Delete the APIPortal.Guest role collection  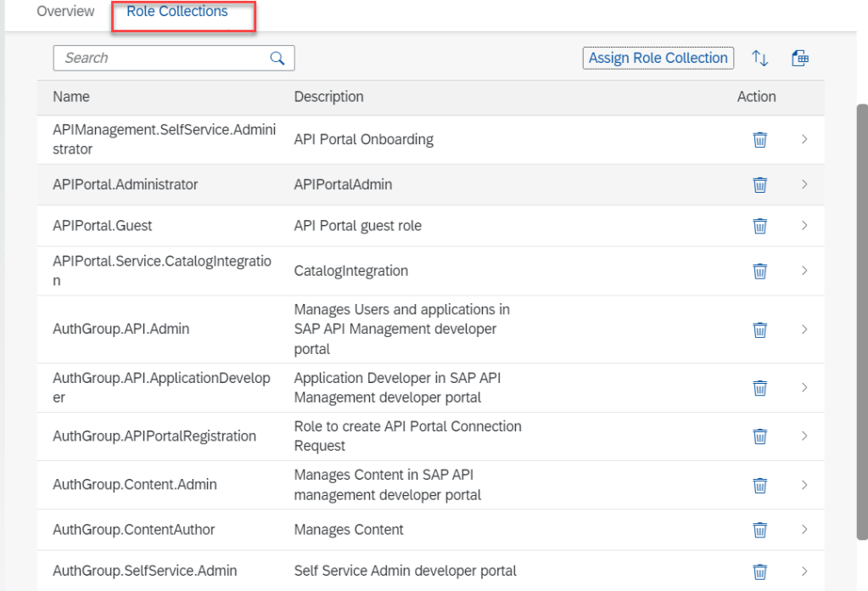759,226
